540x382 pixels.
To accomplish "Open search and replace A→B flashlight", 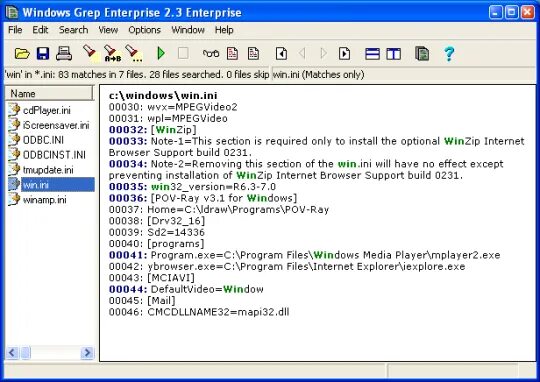I will pos(112,53).
